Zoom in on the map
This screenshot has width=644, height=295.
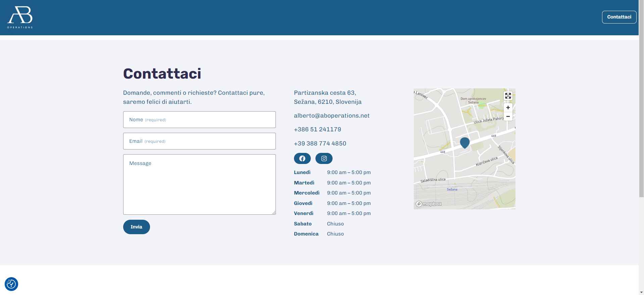[x=508, y=108]
